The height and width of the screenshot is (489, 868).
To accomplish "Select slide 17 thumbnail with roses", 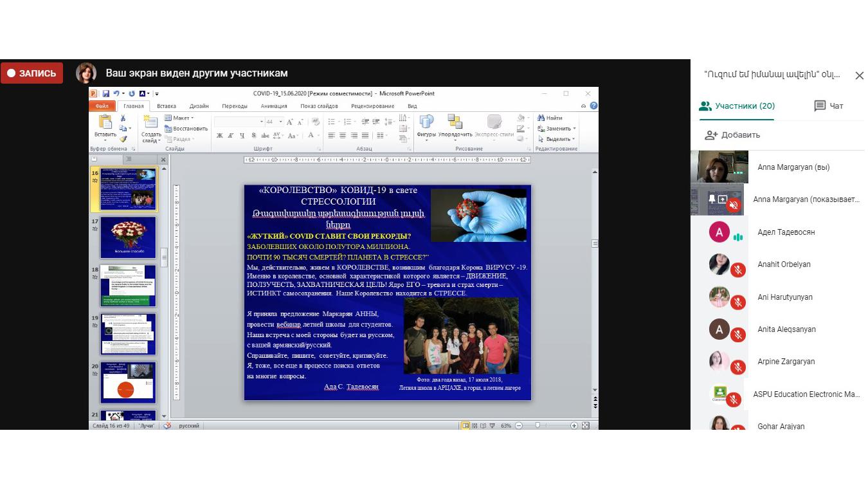I will pyautogui.click(x=128, y=237).
